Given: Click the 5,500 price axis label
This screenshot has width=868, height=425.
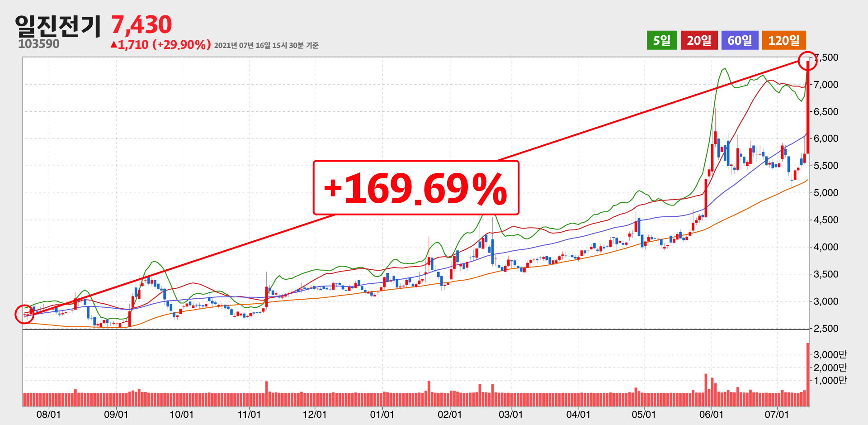Looking at the screenshot, I should pos(826,166).
